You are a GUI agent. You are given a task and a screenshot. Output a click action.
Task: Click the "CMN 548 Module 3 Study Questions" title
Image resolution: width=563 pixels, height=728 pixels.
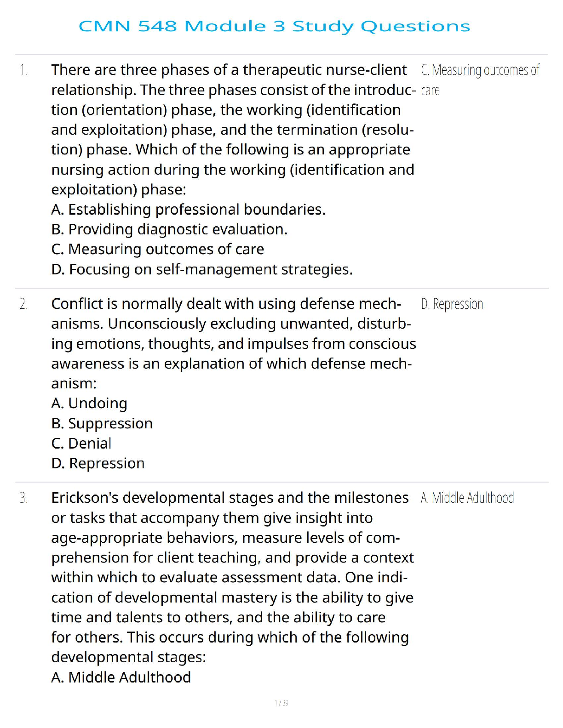click(x=274, y=26)
